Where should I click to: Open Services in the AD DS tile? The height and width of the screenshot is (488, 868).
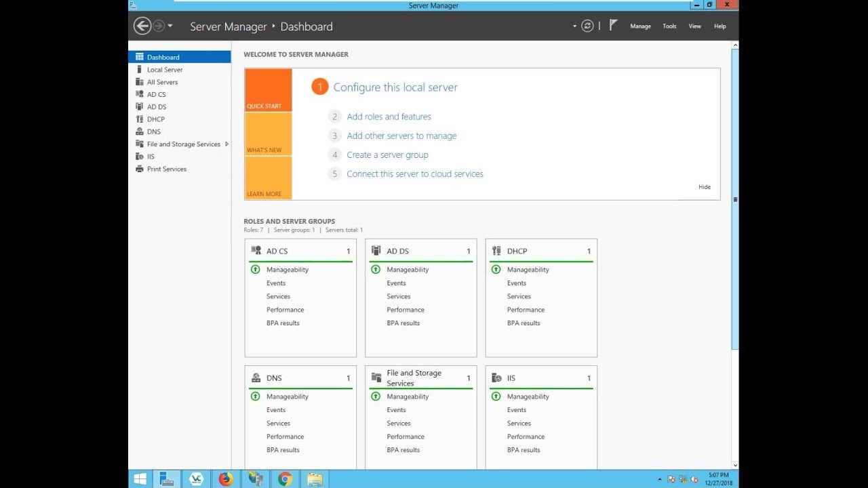click(x=399, y=296)
